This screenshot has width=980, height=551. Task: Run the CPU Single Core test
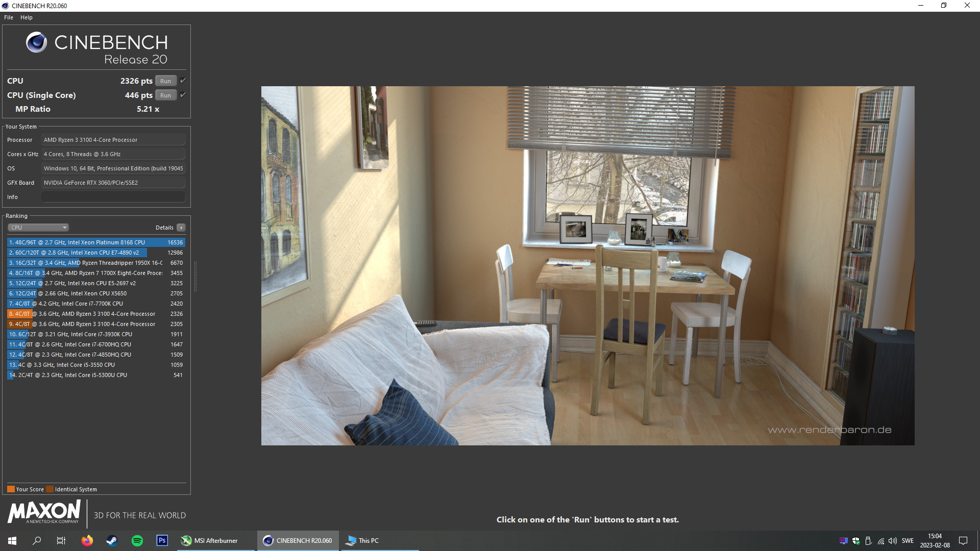[x=165, y=95]
